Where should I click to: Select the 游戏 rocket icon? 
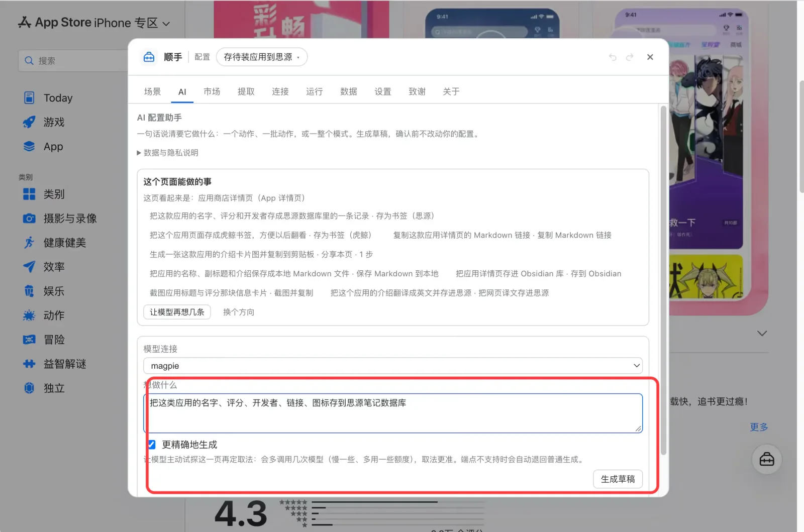[x=29, y=122]
